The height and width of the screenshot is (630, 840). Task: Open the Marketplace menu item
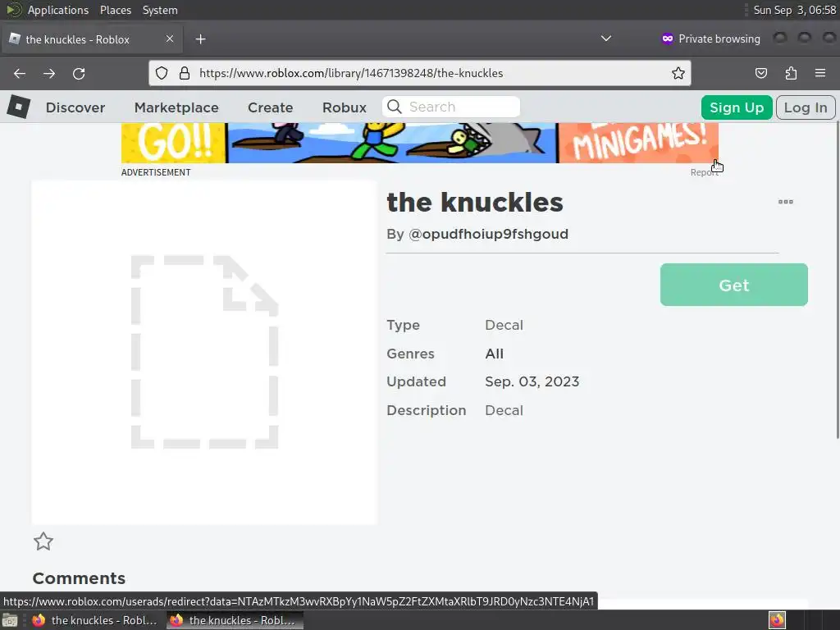[176, 107]
